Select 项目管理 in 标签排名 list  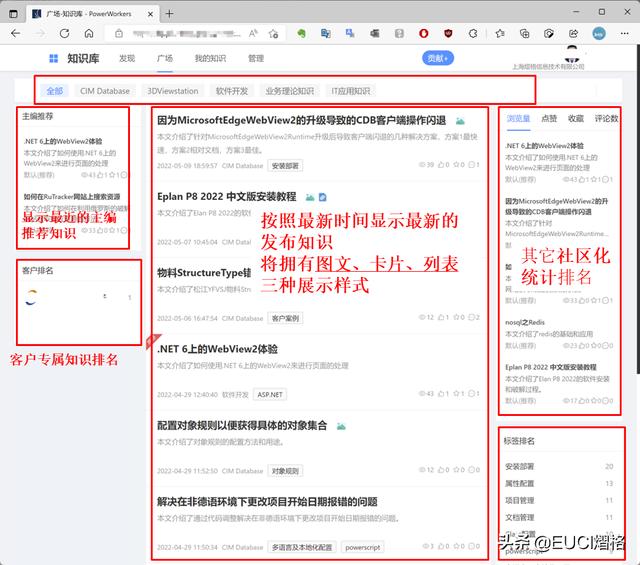point(519,500)
